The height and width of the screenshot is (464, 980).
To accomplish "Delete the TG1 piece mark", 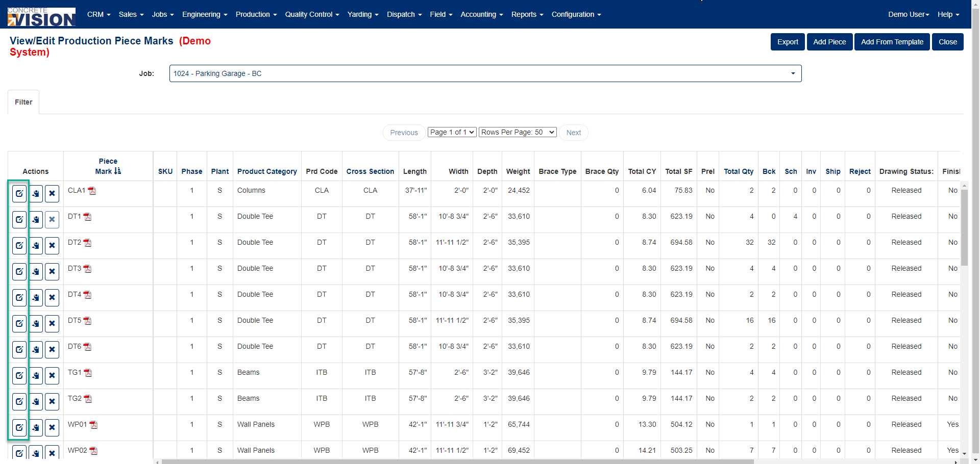I will [x=52, y=376].
